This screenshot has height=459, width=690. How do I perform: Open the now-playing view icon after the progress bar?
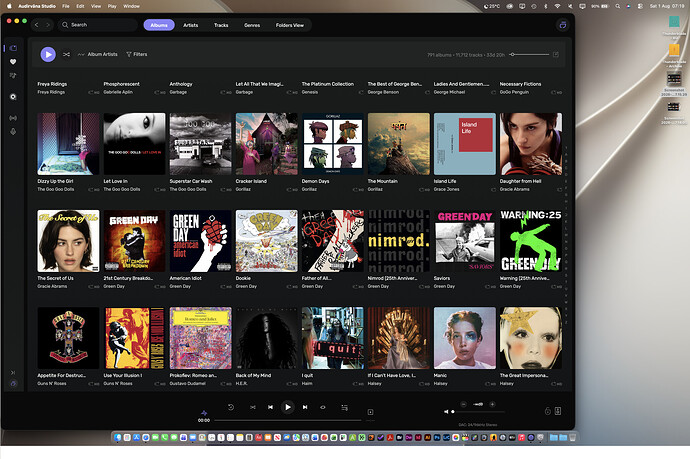click(371, 412)
